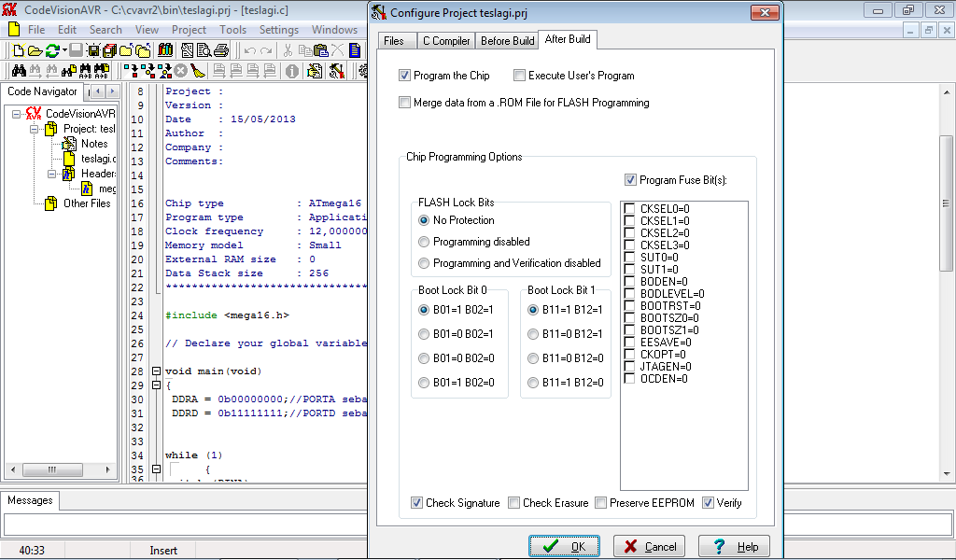This screenshot has height=560, width=956.
Task: Open the Settings menu
Action: [x=278, y=30]
